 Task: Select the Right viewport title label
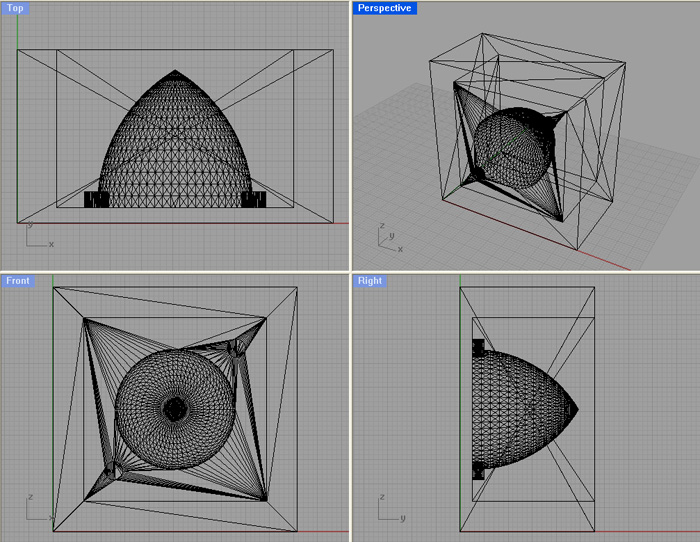point(370,281)
